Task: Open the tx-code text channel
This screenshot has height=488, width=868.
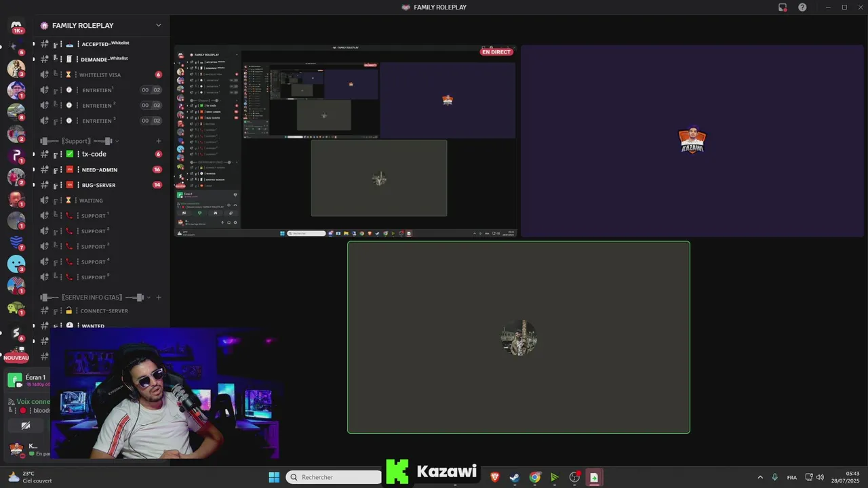Action: 100,154
